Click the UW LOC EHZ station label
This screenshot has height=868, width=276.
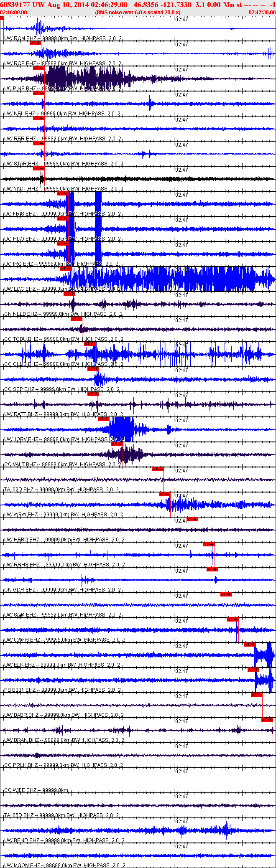pyautogui.click(x=20, y=289)
